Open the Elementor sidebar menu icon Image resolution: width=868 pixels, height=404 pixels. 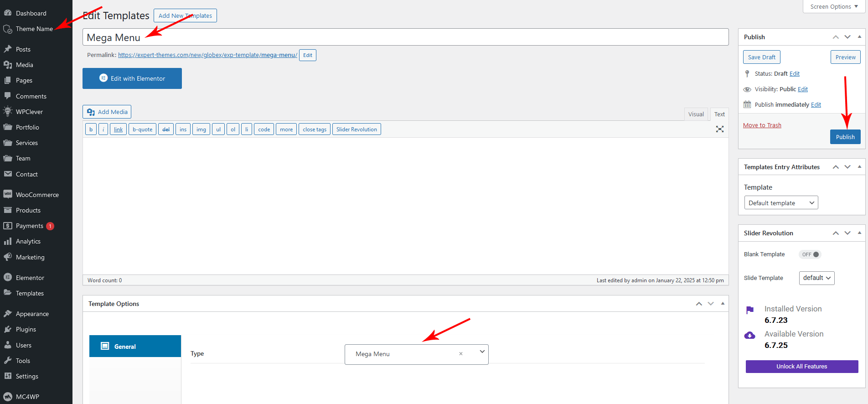[x=8, y=277]
